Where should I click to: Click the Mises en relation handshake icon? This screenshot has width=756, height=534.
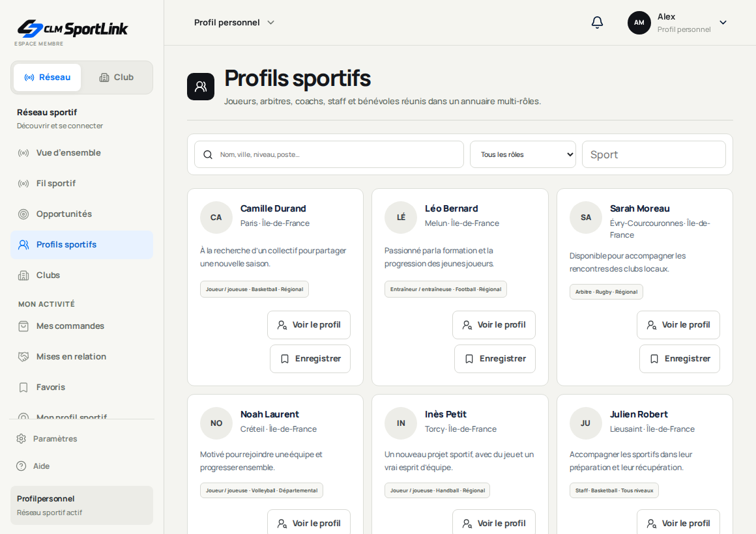tap(23, 357)
